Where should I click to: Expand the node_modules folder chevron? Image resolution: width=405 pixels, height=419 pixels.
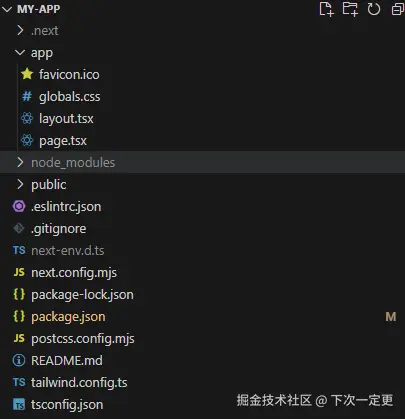click(20, 162)
